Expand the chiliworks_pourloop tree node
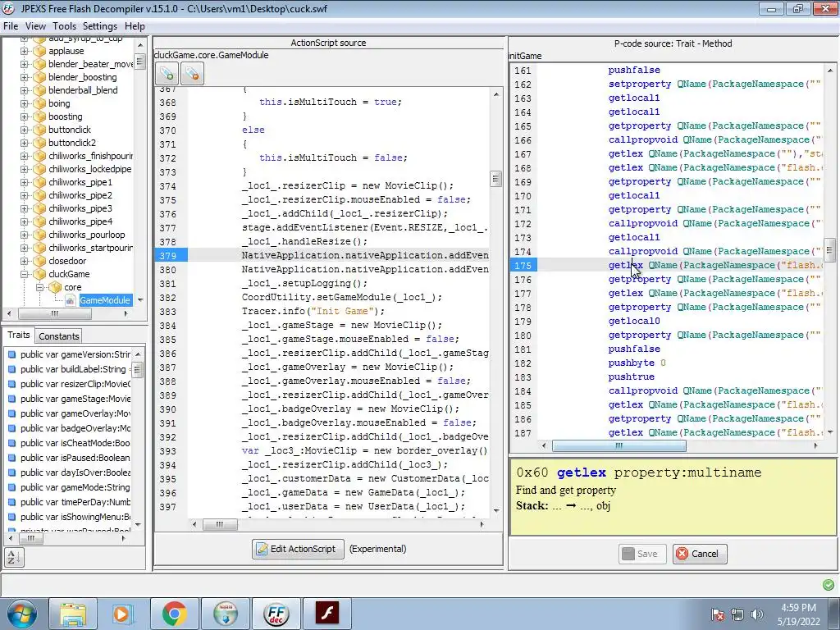840x630 pixels. 24,235
